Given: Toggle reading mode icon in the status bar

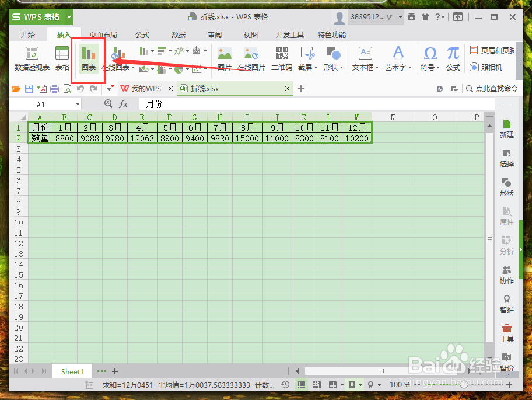Looking at the screenshot, I should 333,385.
